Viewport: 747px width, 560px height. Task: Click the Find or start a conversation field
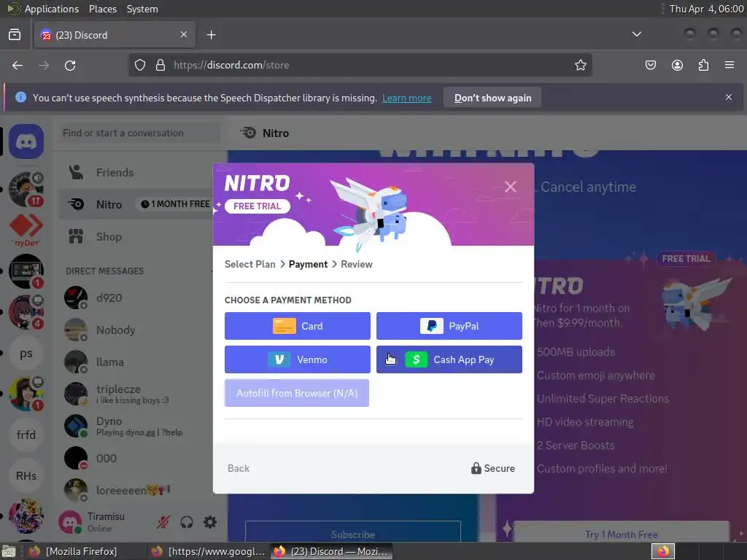(141, 133)
